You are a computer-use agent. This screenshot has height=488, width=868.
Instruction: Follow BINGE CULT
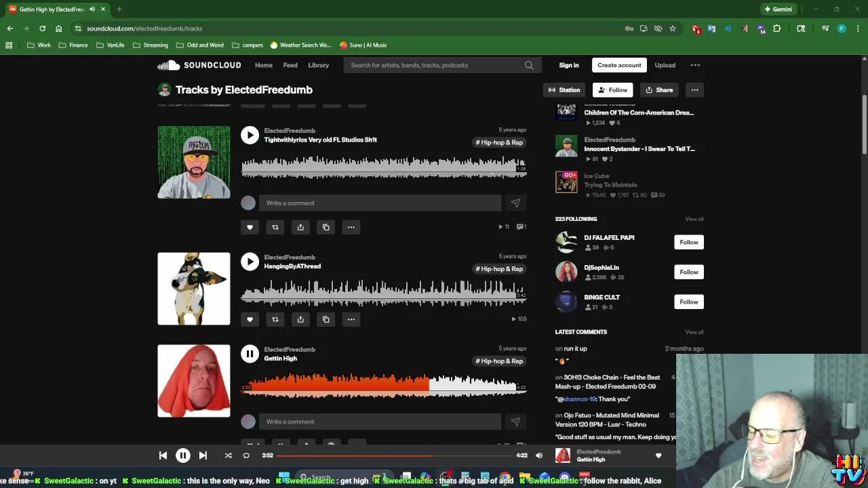click(689, 302)
